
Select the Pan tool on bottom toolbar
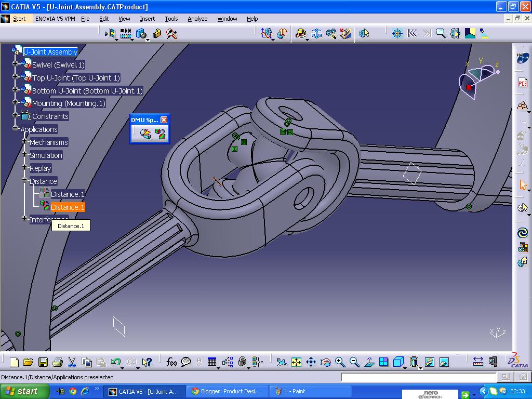311,362
